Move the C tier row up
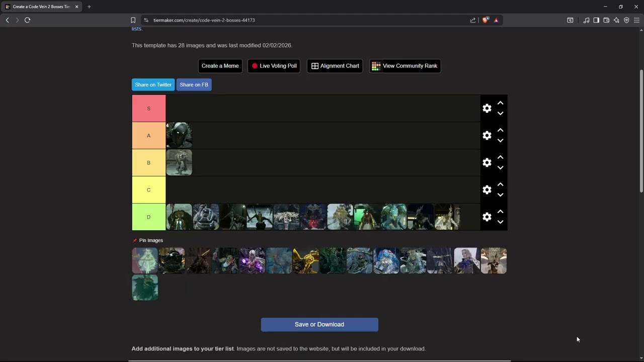 (500, 185)
